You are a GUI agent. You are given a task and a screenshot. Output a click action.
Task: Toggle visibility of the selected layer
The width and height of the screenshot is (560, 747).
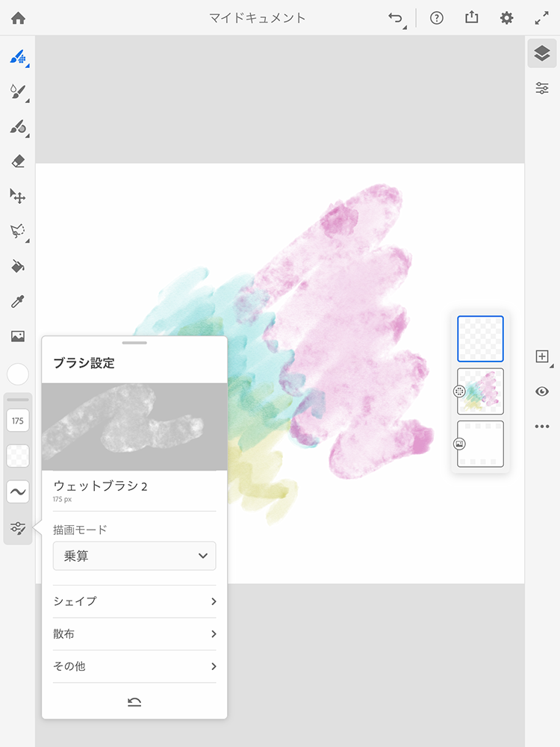542,391
